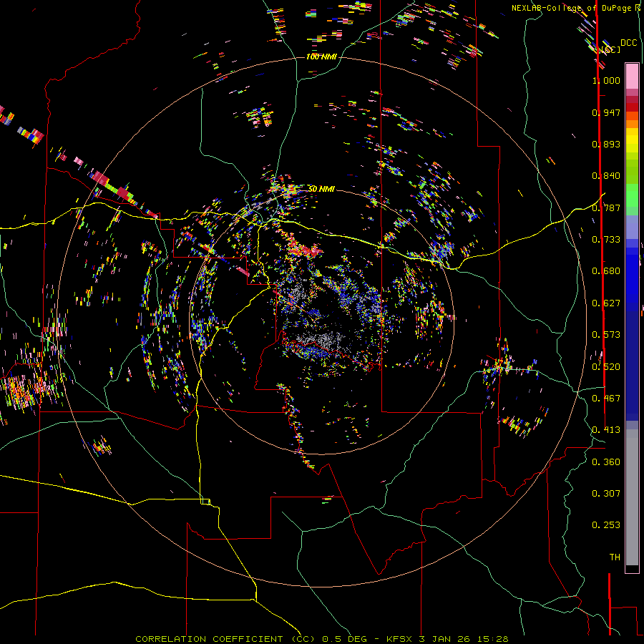The image size is (644, 644).
Task: Click the DCC label above the color scale
Action: pos(629,43)
